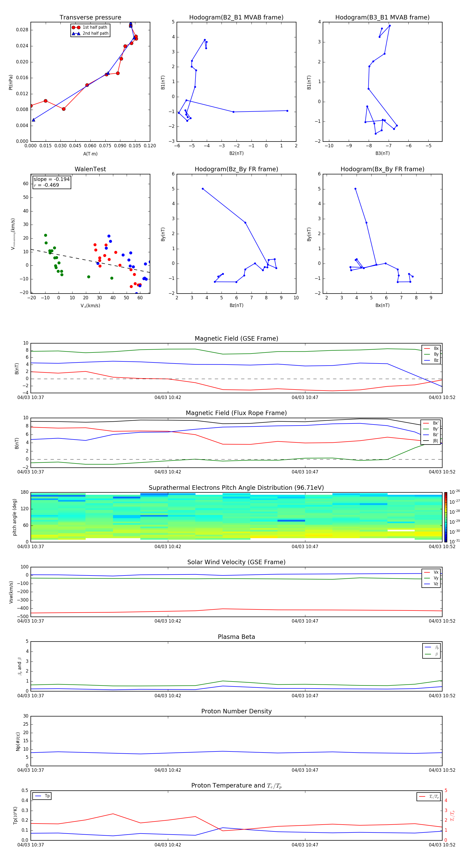
Task: Select the "Bz(nT)" hodogram x-axis label
Action: pos(236,305)
